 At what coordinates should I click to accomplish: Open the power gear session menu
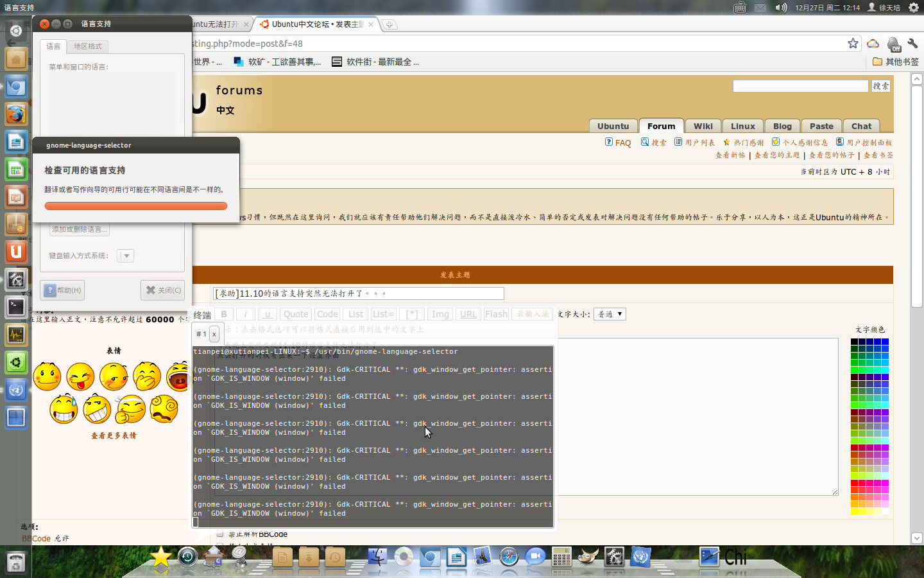coord(914,8)
